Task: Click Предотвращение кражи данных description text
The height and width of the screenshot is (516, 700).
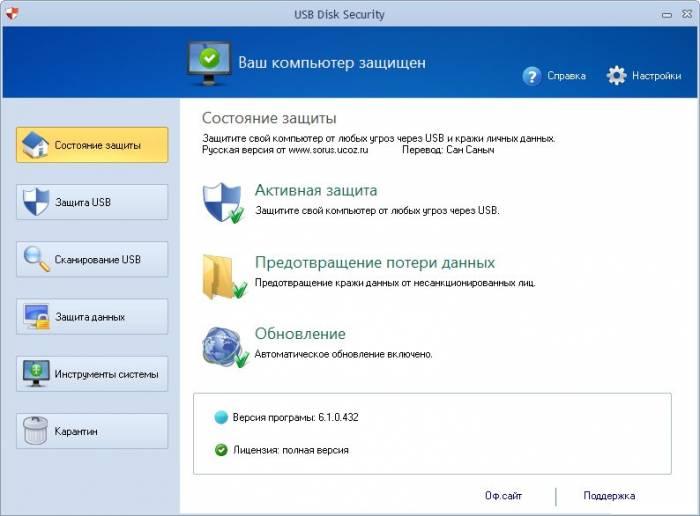Action: point(395,283)
